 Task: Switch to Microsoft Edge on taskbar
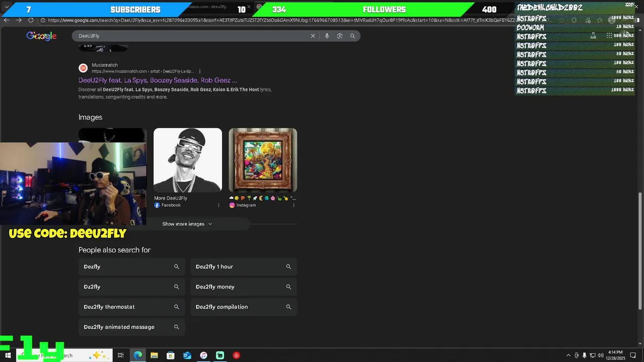click(138, 355)
